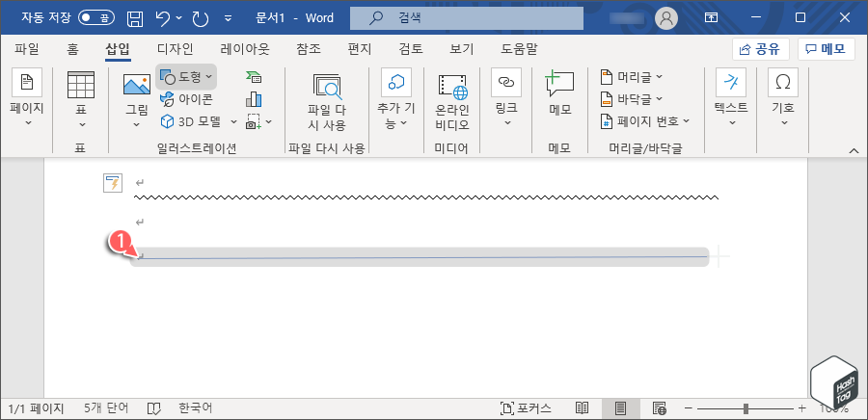
Task: Switch to Web Layout view icon
Action: tap(660, 409)
